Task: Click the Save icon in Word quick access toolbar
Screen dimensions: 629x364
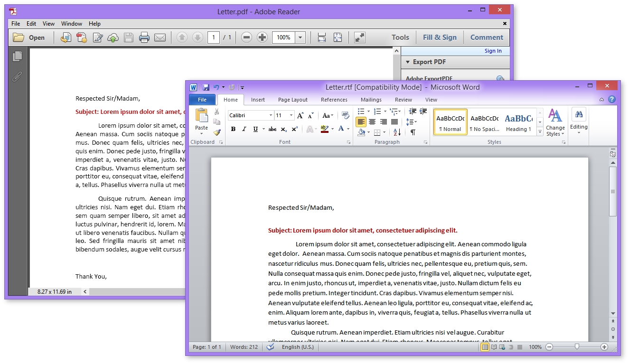Action: pos(206,87)
